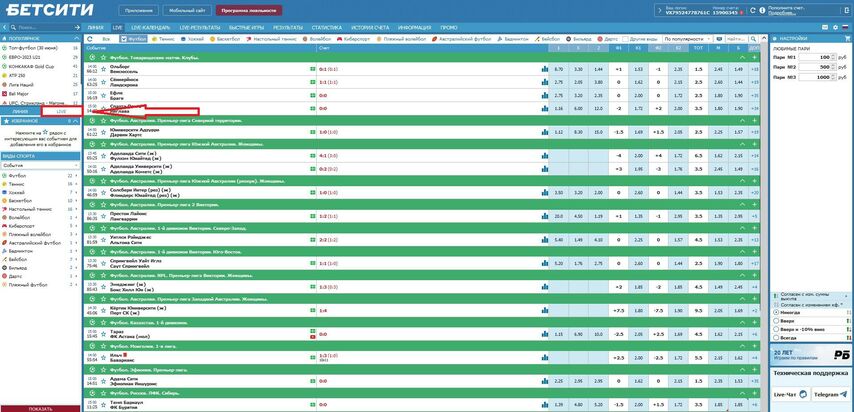Image resolution: width=854 pixels, height=412 pixels.
Task: Open the bet slip cart icon
Action: (847, 39)
